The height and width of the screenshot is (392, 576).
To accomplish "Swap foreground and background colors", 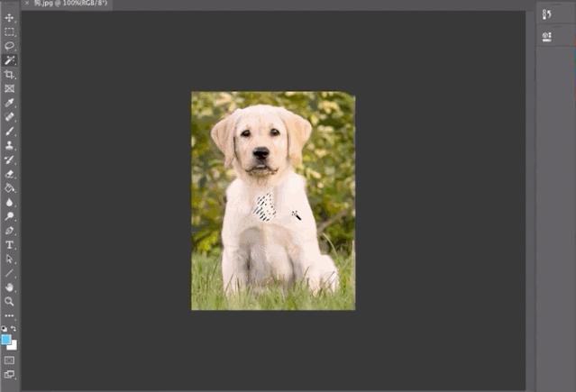I will [x=14, y=328].
